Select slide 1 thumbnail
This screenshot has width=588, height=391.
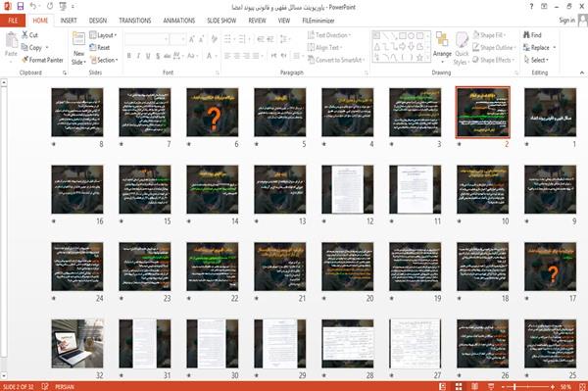[550, 112]
